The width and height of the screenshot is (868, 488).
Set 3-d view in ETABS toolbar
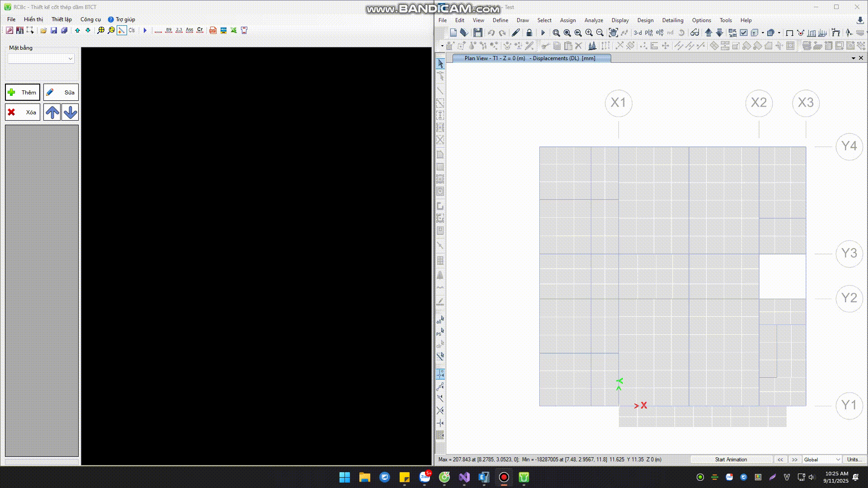(x=637, y=33)
